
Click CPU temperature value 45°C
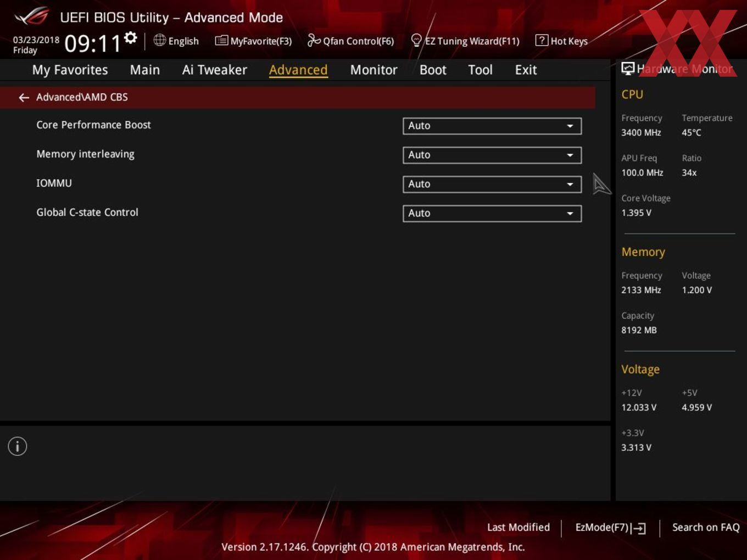pyautogui.click(x=692, y=132)
